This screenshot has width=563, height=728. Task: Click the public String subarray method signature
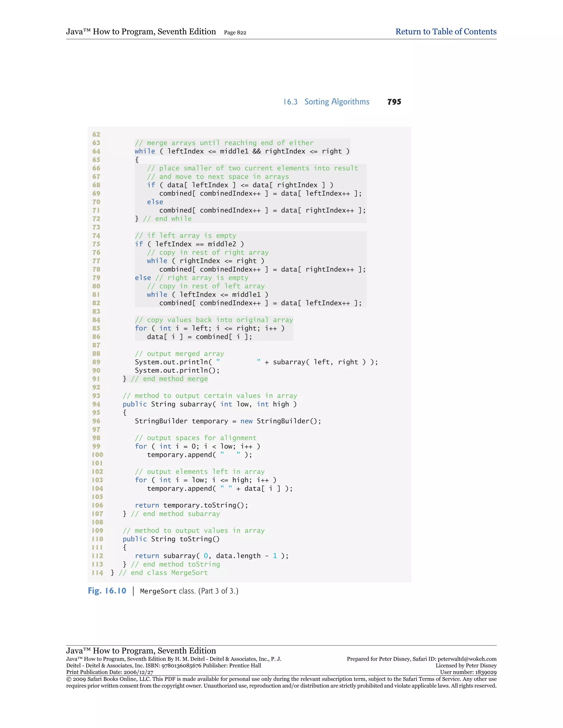[209, 404]
